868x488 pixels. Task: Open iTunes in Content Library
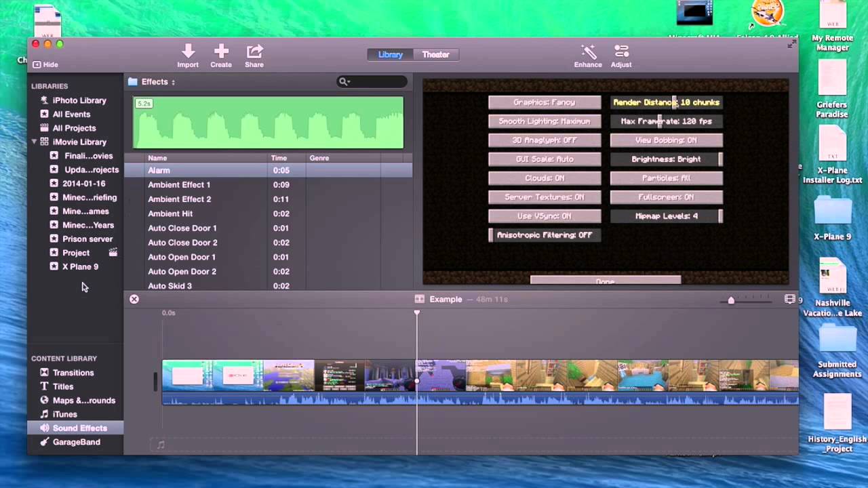(x=65, y=414)
